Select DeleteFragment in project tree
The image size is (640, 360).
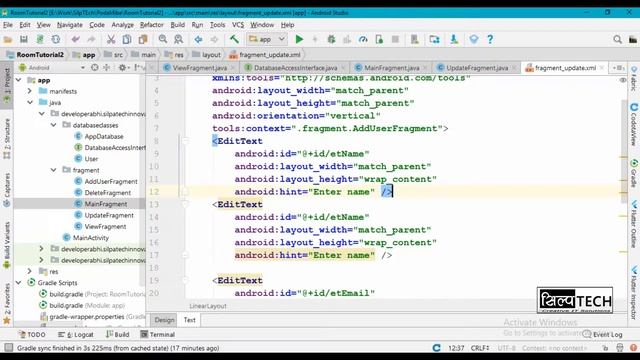click(108, 193)
